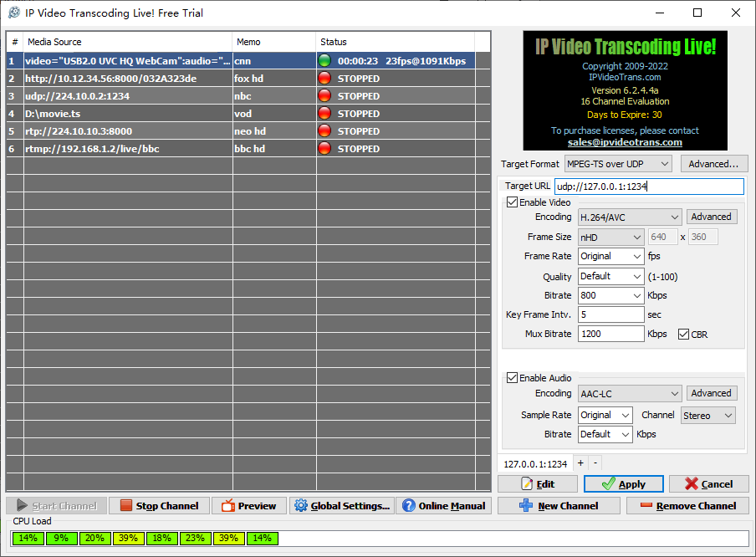Open the Quality dropdown
This screenshot has height=557, width=756.
[x=610, y=276]
